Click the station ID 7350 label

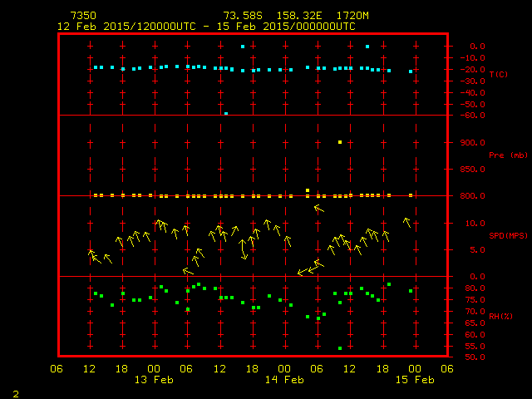point(82,16)
